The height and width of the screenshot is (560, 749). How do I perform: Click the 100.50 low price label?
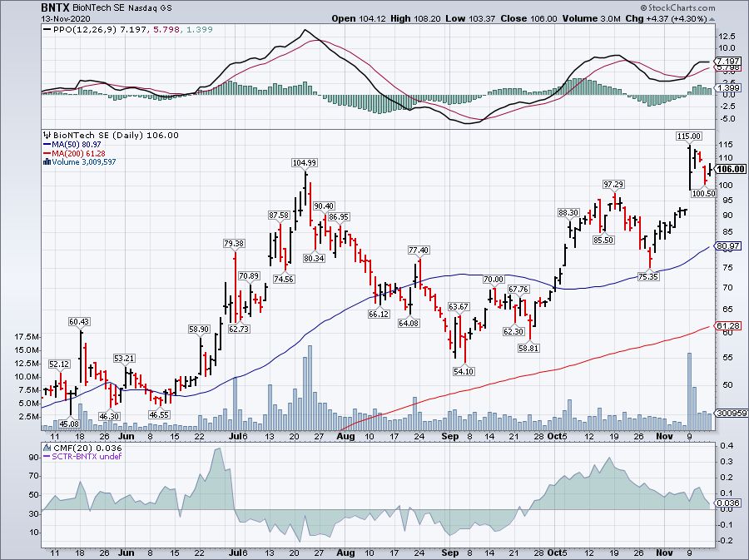(703, 193)
